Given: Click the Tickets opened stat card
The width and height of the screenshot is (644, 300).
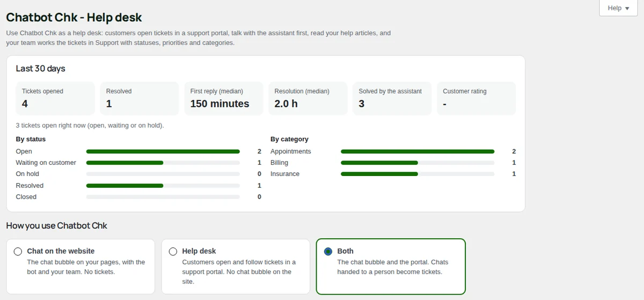Looking at the screenshot, I should pos(55,98).
